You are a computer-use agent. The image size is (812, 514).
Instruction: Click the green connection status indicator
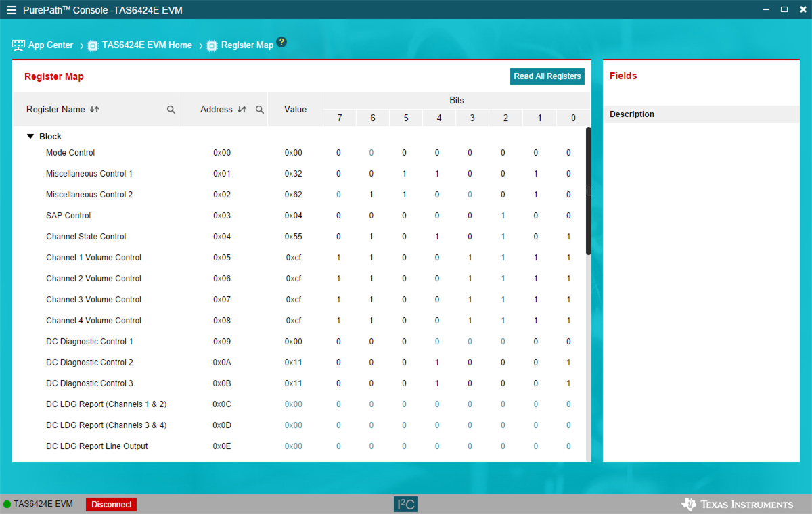click(6, 504)
